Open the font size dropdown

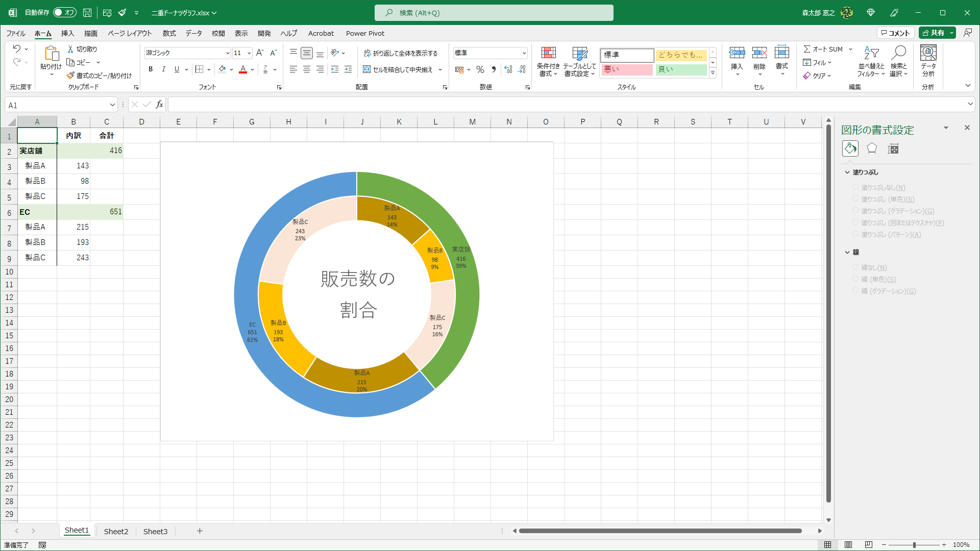click(x=249, y=53)
